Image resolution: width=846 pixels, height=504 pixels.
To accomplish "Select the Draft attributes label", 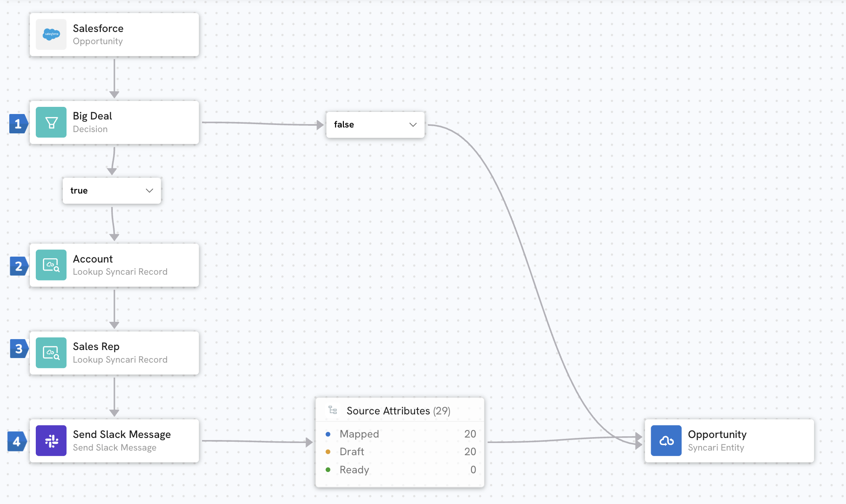I will (x=352, y=451).
